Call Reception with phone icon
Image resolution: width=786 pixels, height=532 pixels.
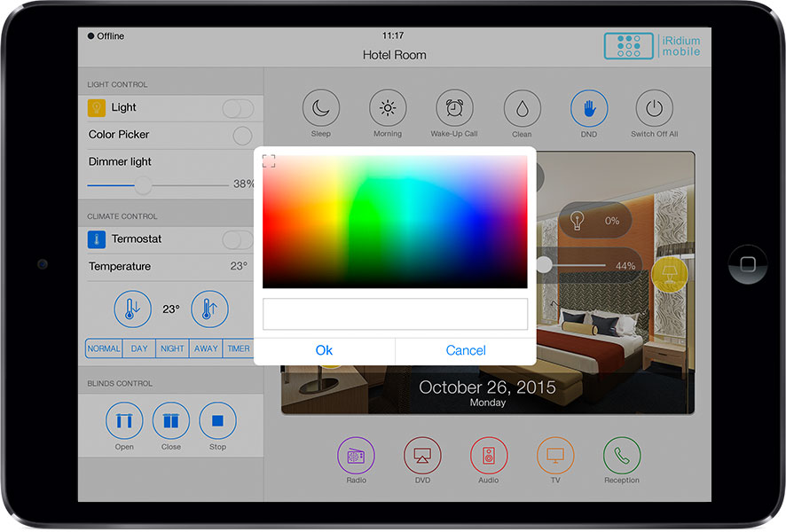pos(622,456)
